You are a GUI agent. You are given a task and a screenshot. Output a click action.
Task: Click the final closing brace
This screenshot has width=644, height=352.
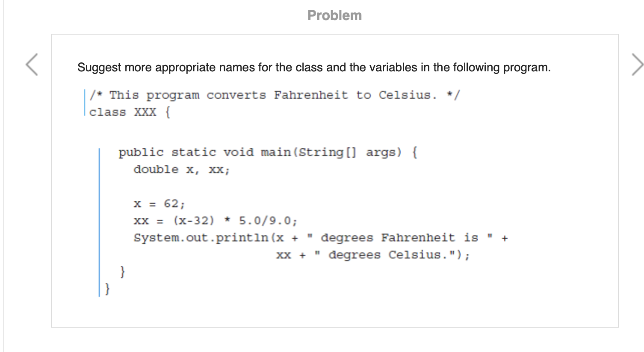click(x=106, y=289)
